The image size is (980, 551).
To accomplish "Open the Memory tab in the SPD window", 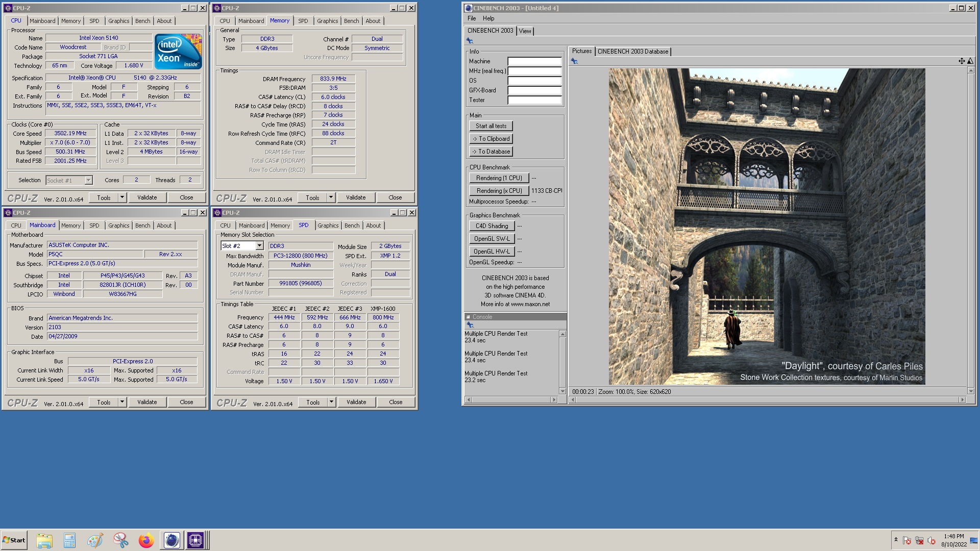I will [x=280, y=226].
